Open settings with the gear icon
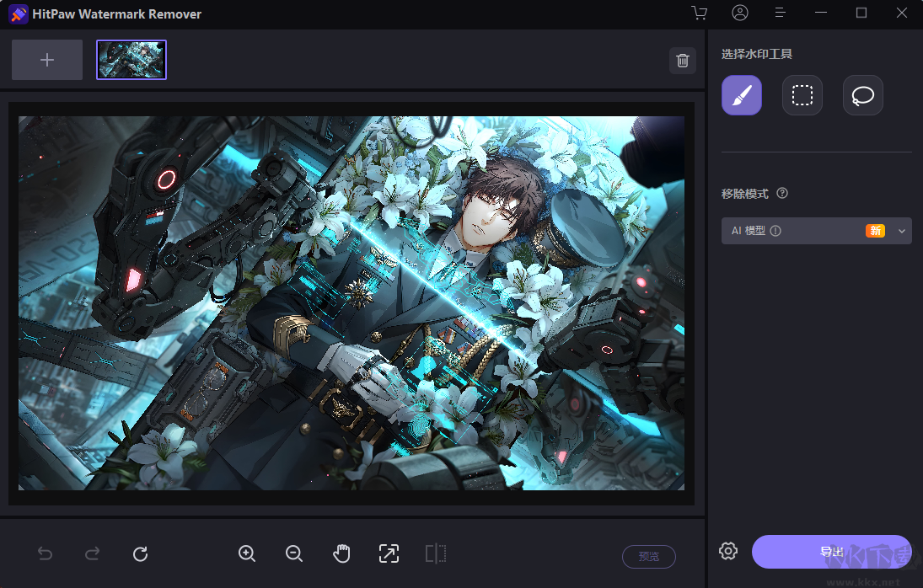Image resolution: width=923 pixels, height=588 pixels. [728, 551]
